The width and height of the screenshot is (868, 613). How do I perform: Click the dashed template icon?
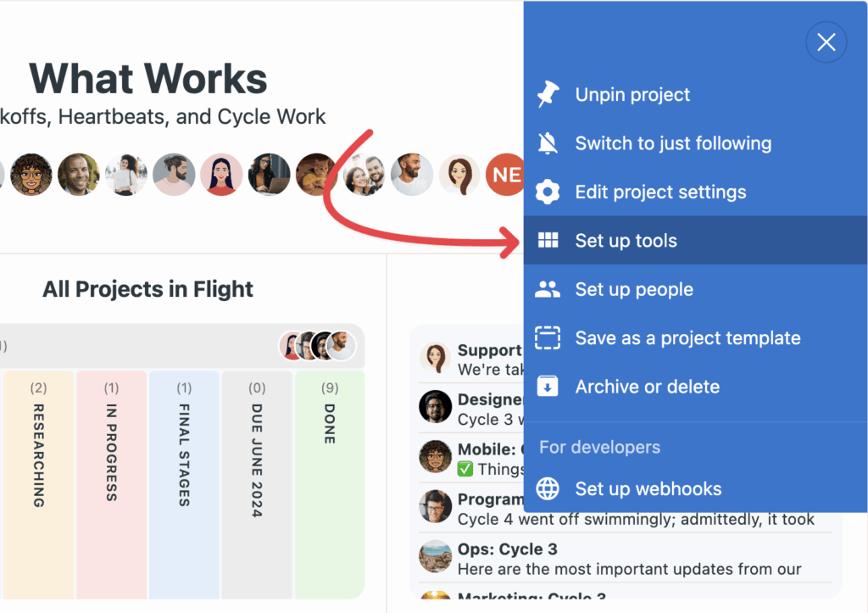548,338
